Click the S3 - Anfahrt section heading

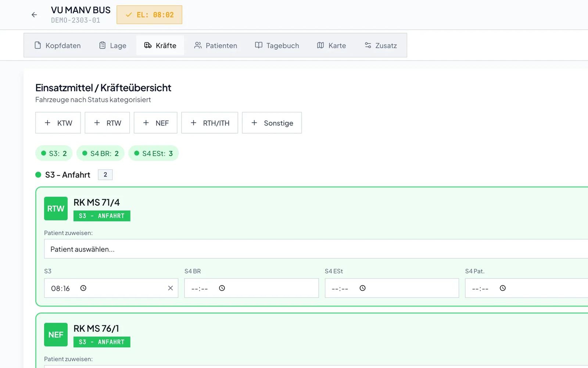pos(68,175)
